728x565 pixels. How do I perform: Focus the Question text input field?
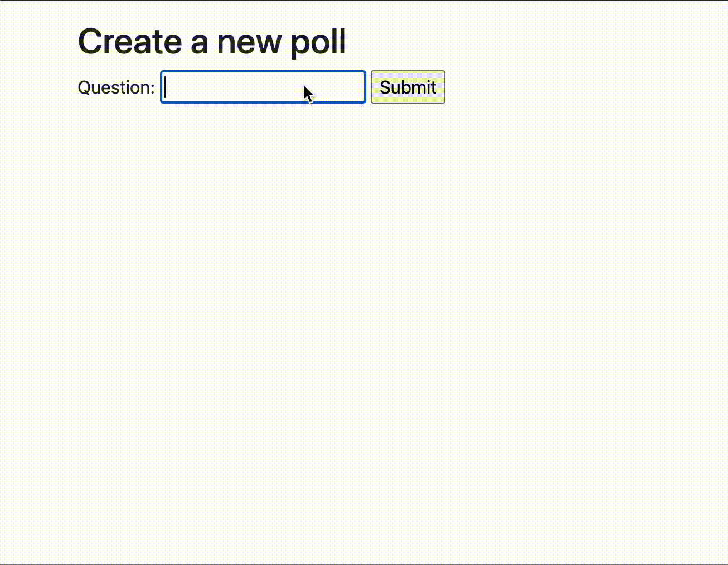[x=263, y=87]
